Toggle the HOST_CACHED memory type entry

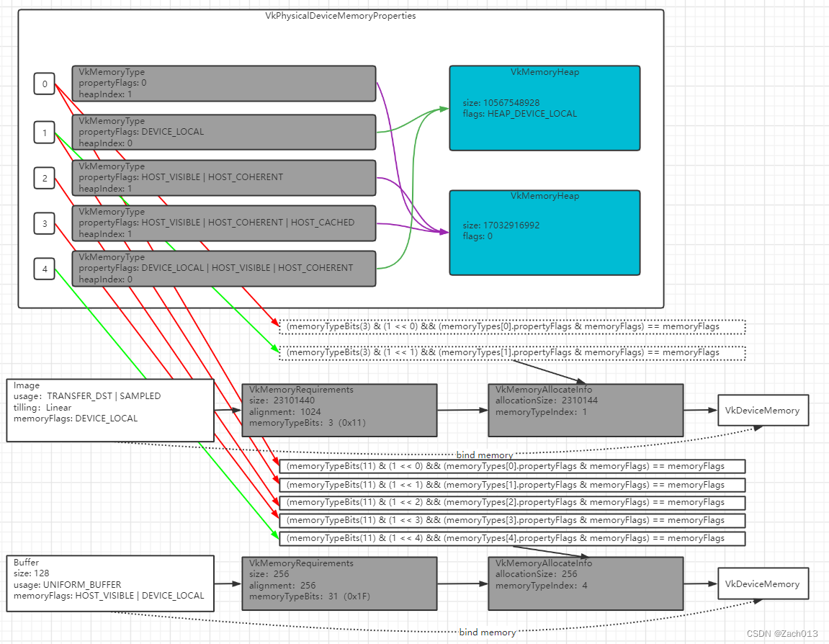[223, 223]
